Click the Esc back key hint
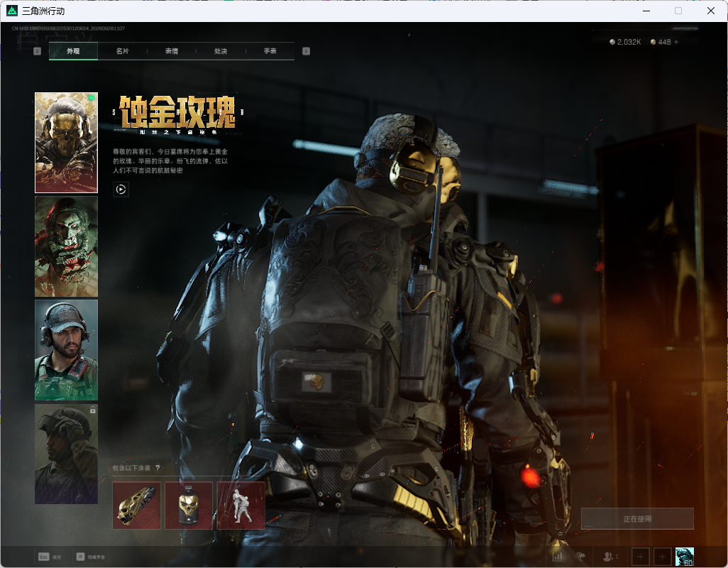 pyautogui.click(x=50, y=557)
